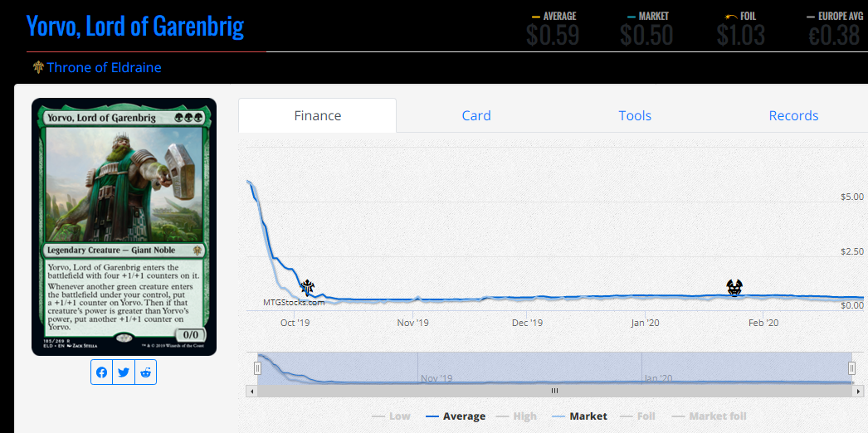This screenshot has width=868, height=433.
Task: Click the Europe Avg price €0.38
Action: point(833,36)
